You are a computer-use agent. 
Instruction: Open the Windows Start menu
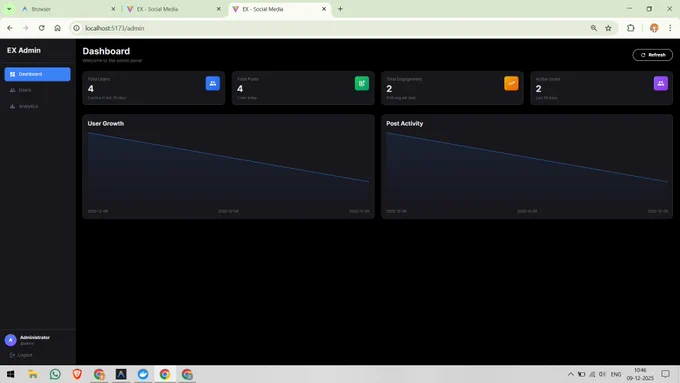10,374
